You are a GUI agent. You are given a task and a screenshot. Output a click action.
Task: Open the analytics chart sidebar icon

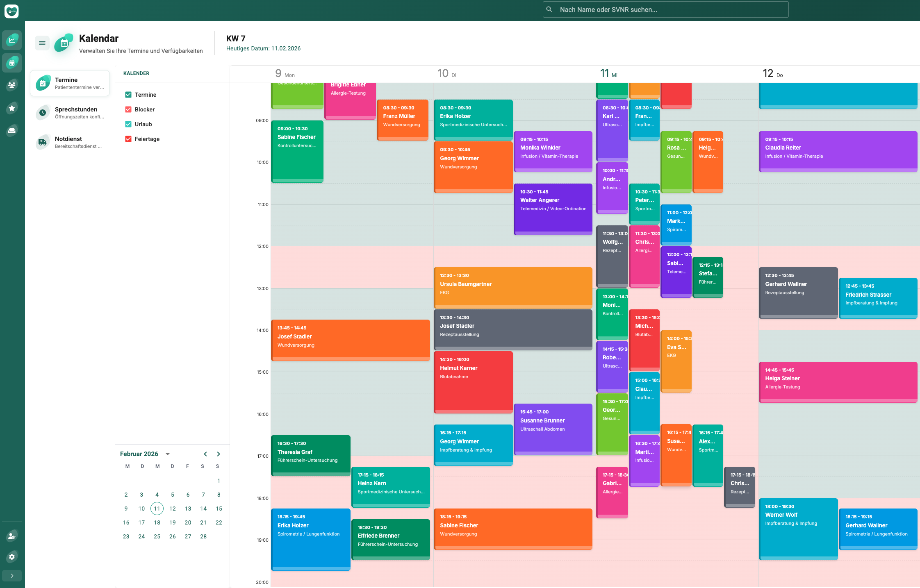12,40
